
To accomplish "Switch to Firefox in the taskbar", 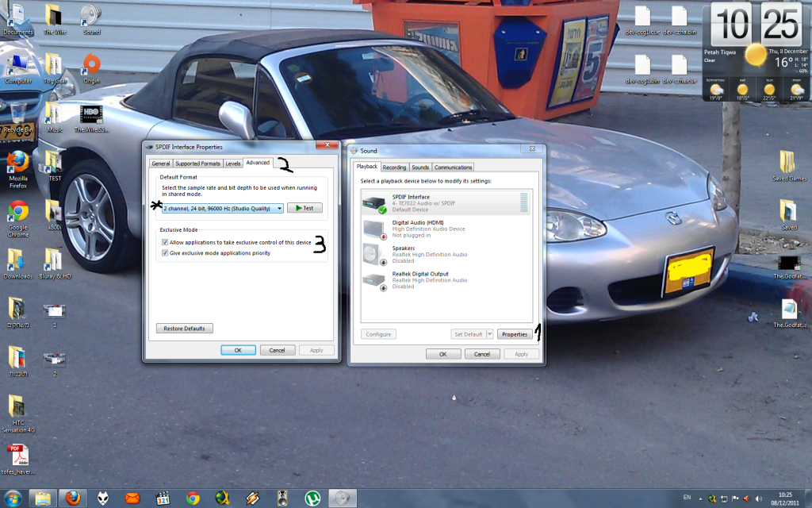I will tap(73, 498).
